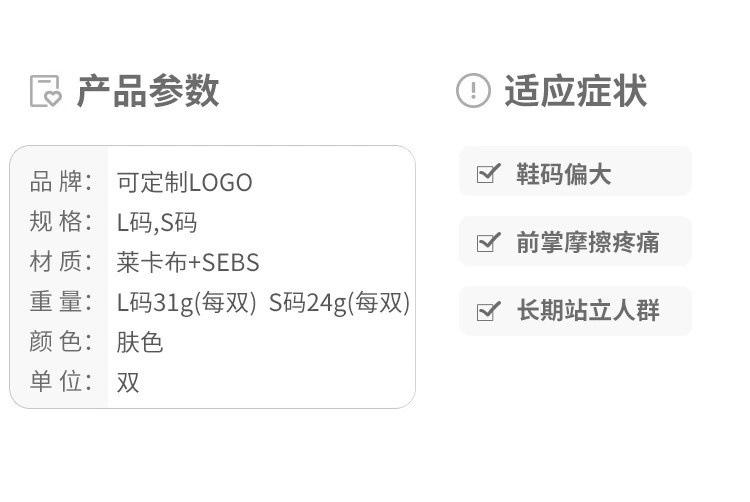Image resolution: width=750 pixels, height=502 pixels.
Task: Click the 产品参数 heading
Action: [148, 91]
